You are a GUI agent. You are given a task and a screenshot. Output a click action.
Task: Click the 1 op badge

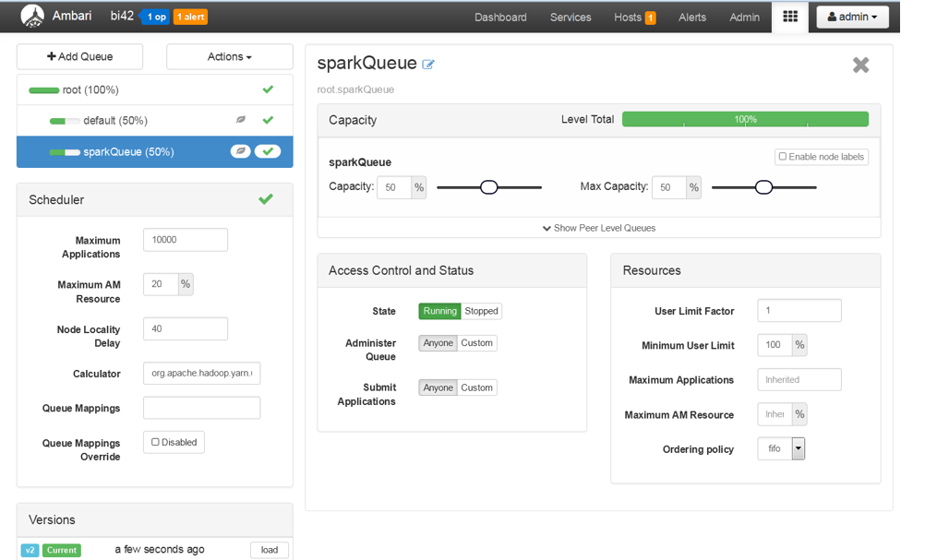pyautogui.click(x=155, y=17)
